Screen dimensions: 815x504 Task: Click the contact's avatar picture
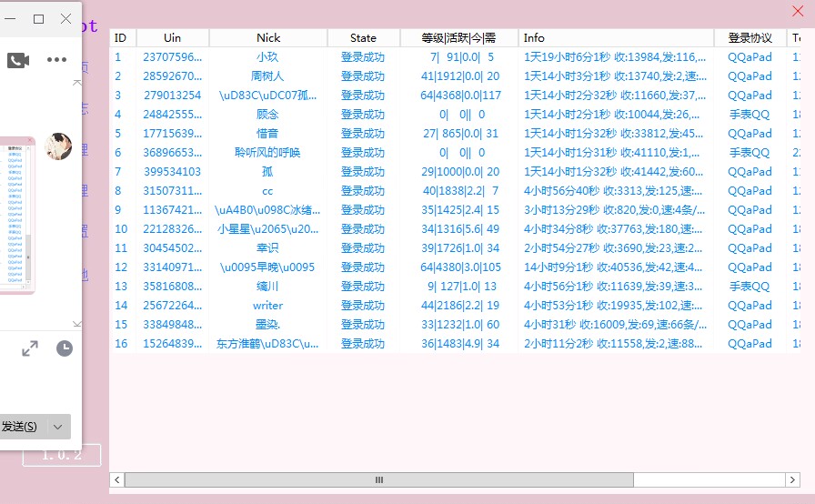click(58, 146)
